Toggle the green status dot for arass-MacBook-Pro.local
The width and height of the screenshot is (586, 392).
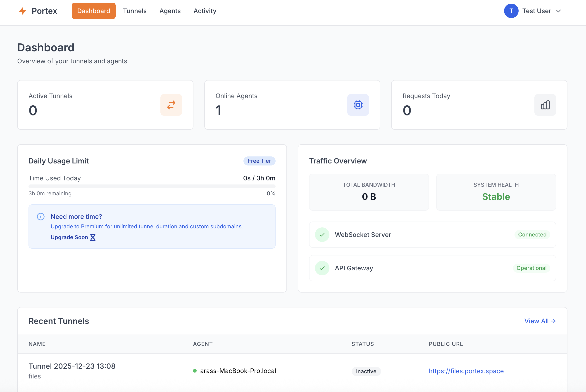(x=195, y=371)
